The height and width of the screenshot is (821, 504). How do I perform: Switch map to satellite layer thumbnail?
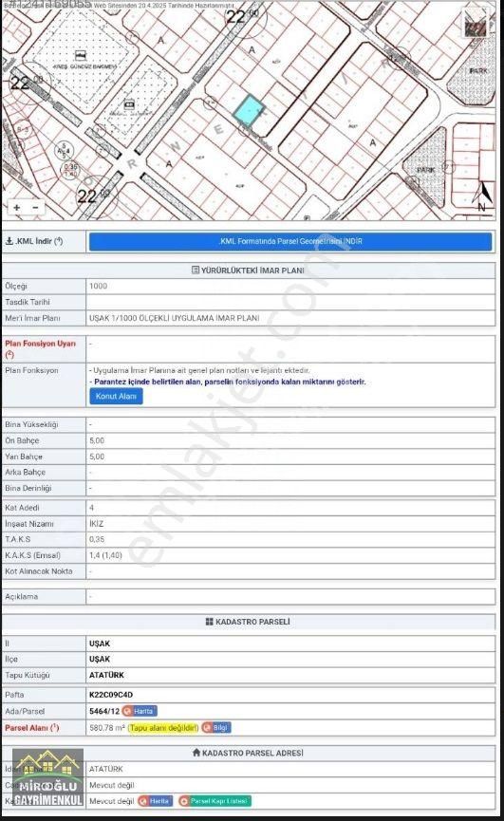476,25
